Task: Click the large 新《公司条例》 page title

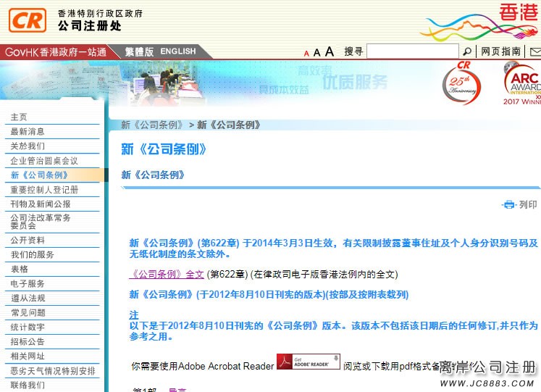Action: click(x=163, y=149)
